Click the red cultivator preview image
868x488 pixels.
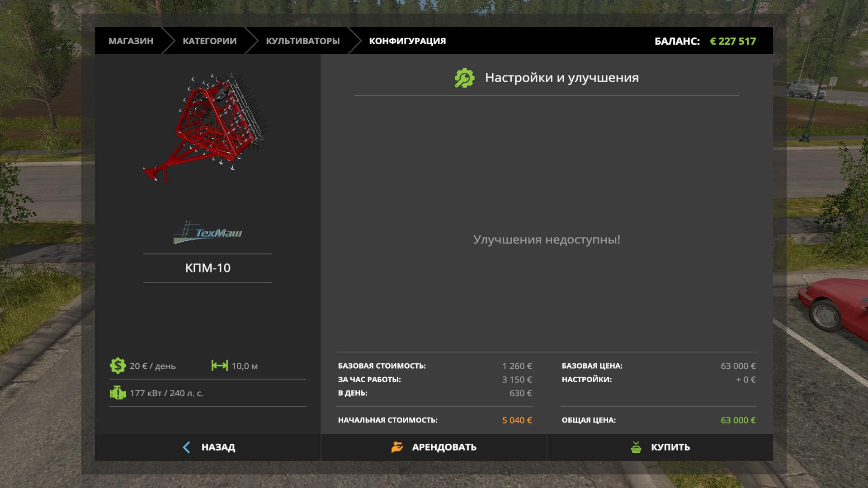(x=206, y=128)
